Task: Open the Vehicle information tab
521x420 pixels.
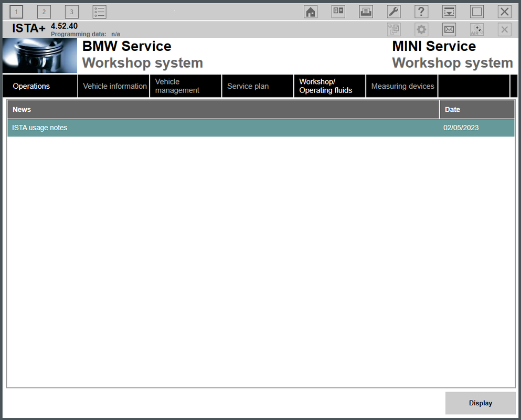Action: [114, 86]
